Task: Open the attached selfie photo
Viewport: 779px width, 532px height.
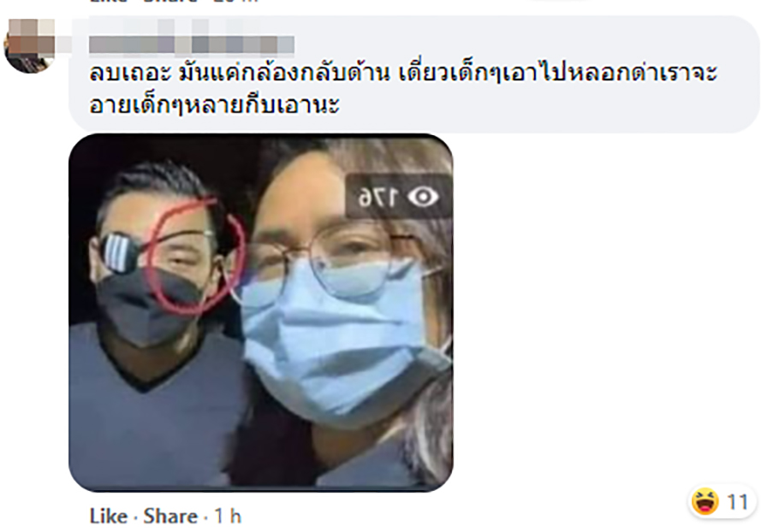Action: click(261, 312)
